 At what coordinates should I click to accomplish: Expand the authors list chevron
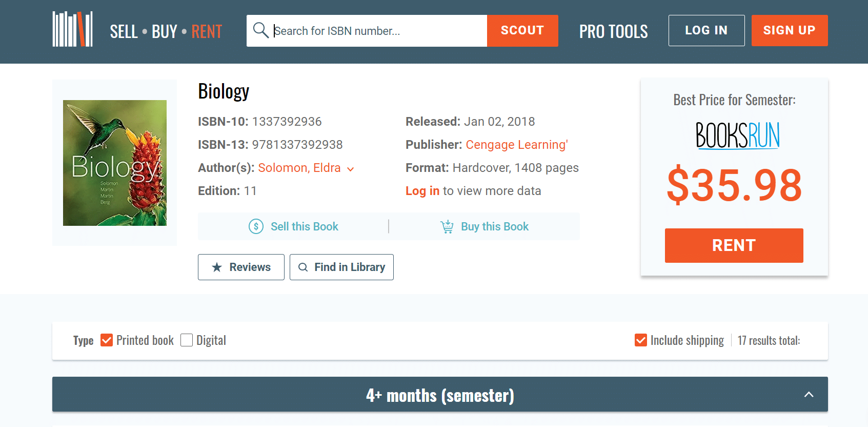(x=351, y=169)
